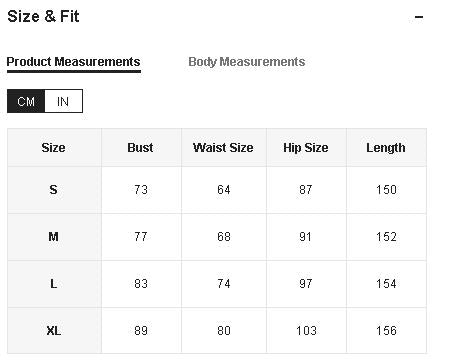466x362 pixels.
Task: Click bust value 73 for size S
Action: (x=141, y=190)
